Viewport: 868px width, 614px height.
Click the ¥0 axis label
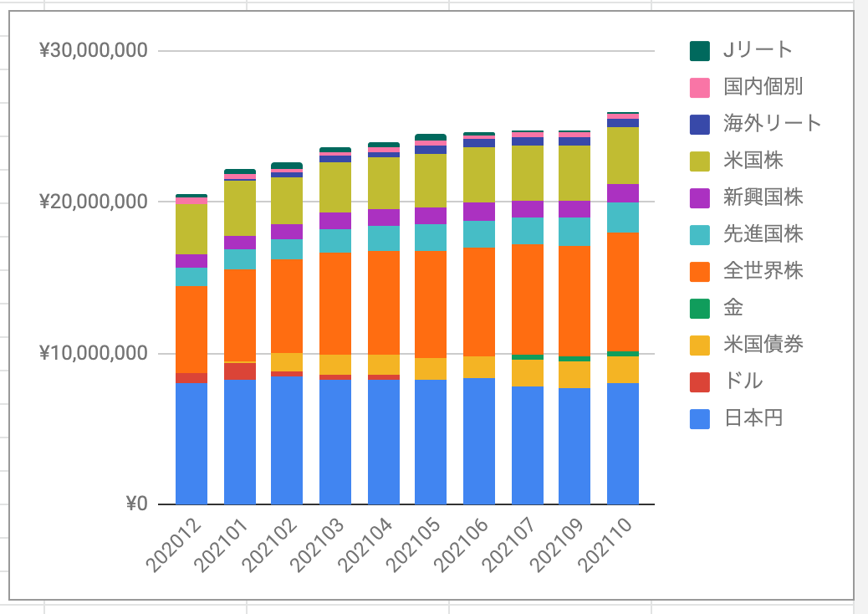pos(137,504)
